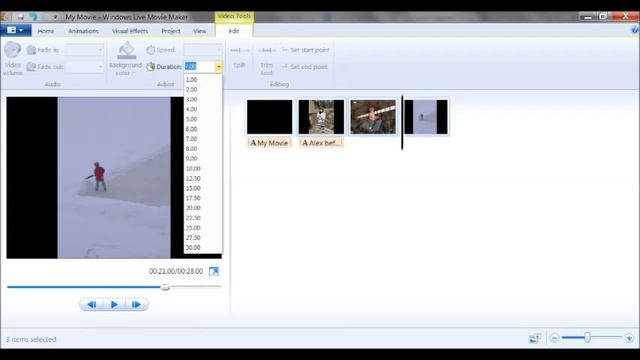Image resolution: width=640 pixels, height=360 pixels.
Task: Click into the Duration input field
Action: [200, 67]
